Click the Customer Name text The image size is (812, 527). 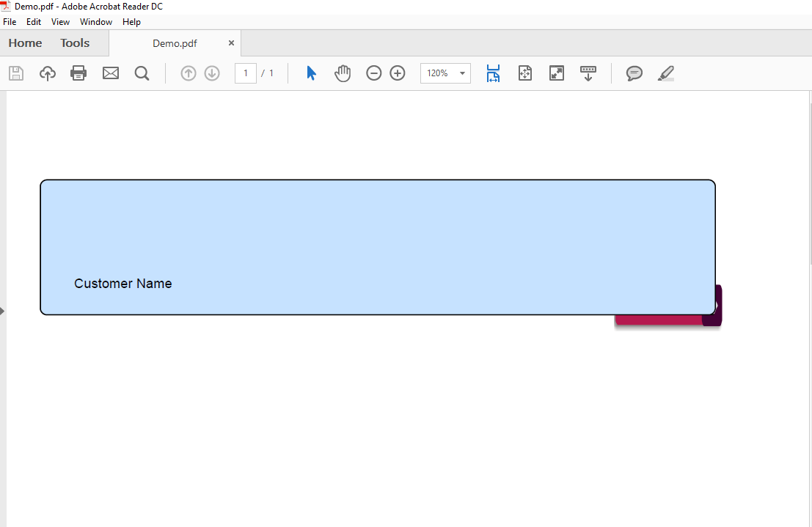pos(122,284)
